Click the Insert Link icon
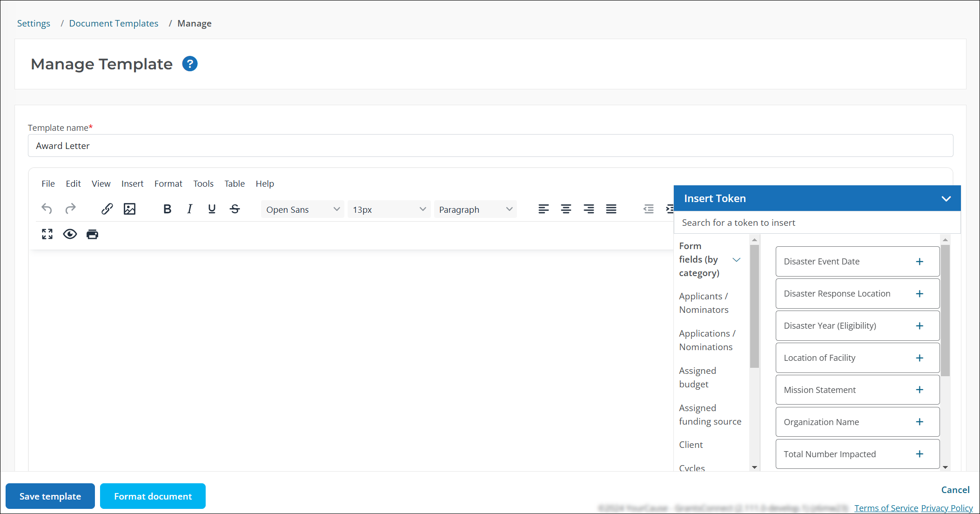 point(106,209)
